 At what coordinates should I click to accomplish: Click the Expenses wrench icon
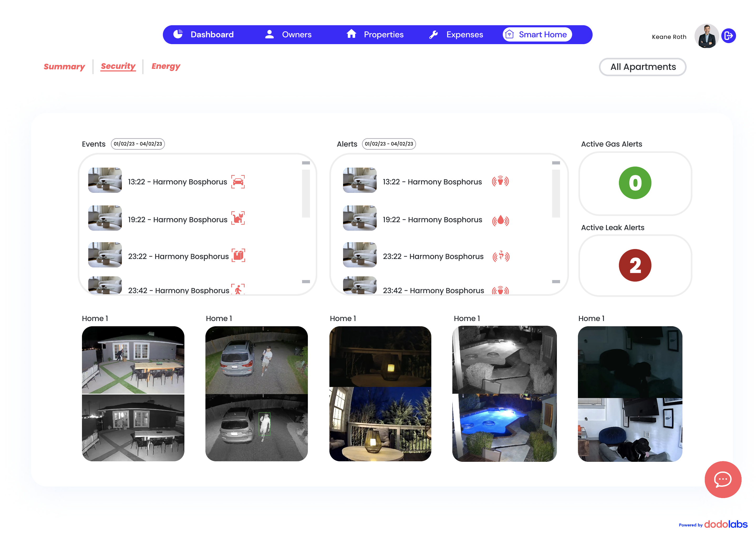tap(433, 34)
